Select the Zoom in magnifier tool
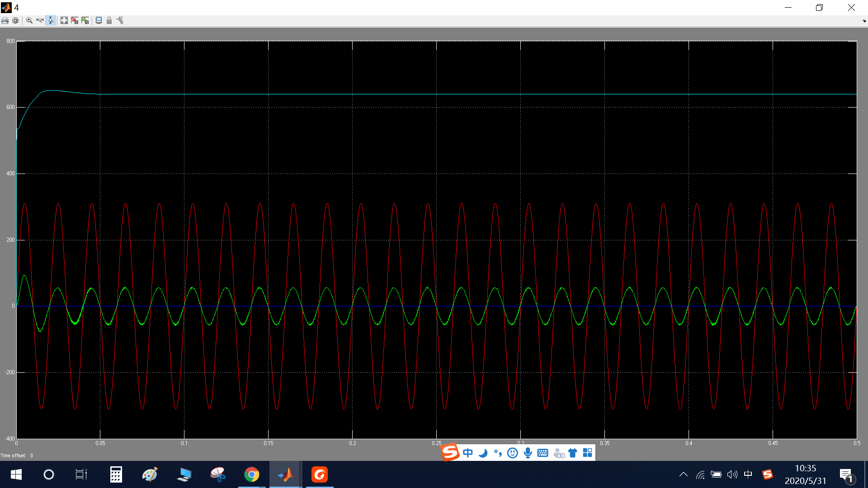This screenshot has width=868, height=488. [29, 21]
